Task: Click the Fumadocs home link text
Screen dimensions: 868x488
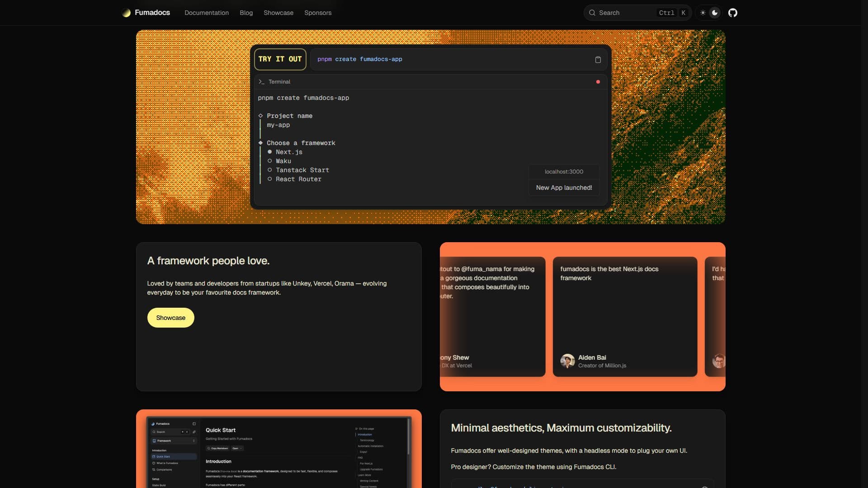Action: pos(152,13)
